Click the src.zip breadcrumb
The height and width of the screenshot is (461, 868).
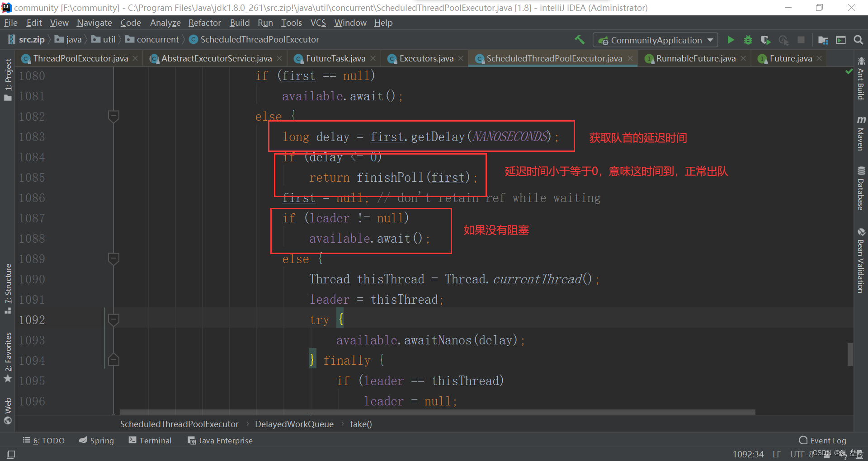[x=27, y=40]
